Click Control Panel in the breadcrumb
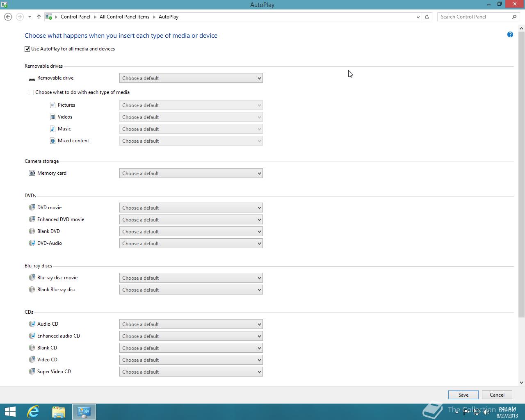 pyautogui.click(x=75, y=17)
